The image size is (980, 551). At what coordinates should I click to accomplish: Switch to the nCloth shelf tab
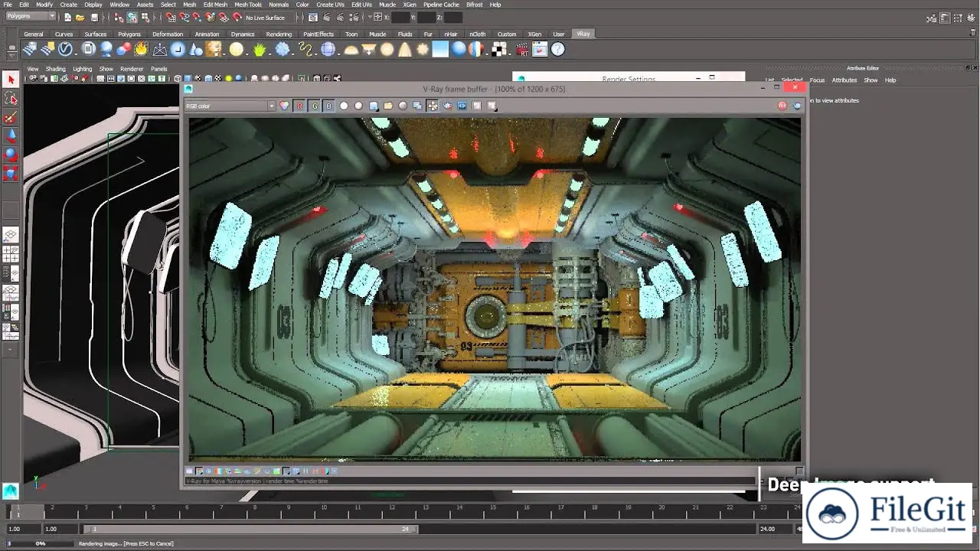[x=478, y=34]
